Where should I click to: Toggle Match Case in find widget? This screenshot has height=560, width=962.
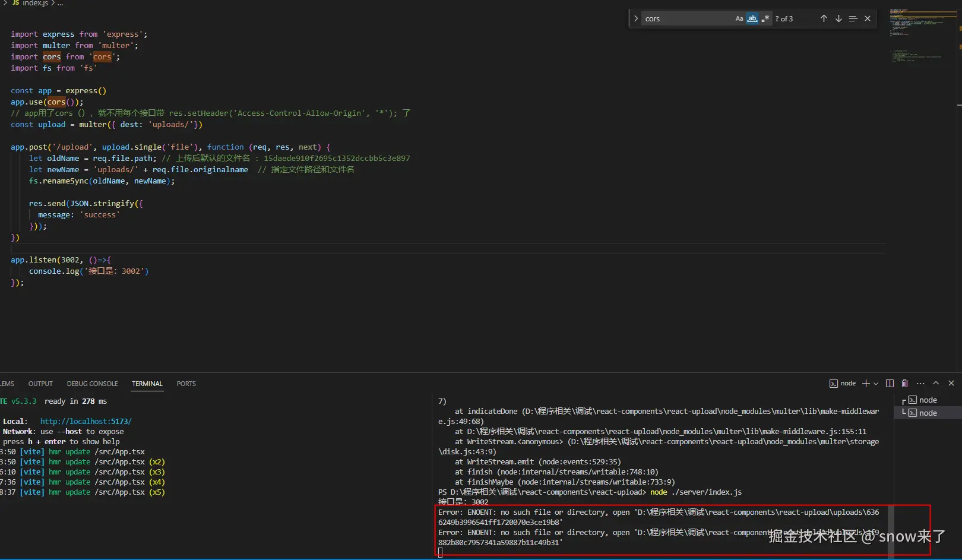(x=739, y=18)
